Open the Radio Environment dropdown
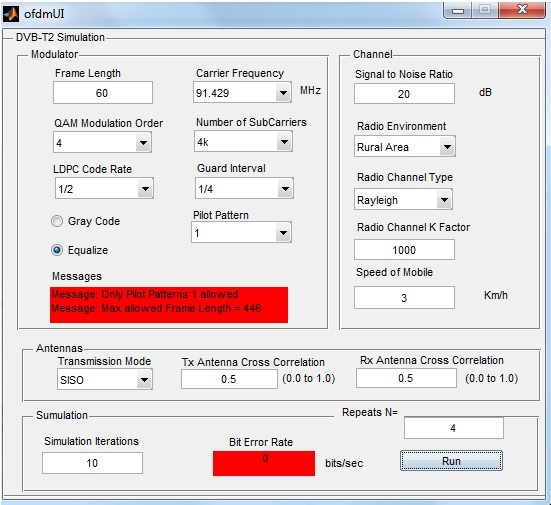The height and width of the screenshot is (505, 551). (405, 146)
